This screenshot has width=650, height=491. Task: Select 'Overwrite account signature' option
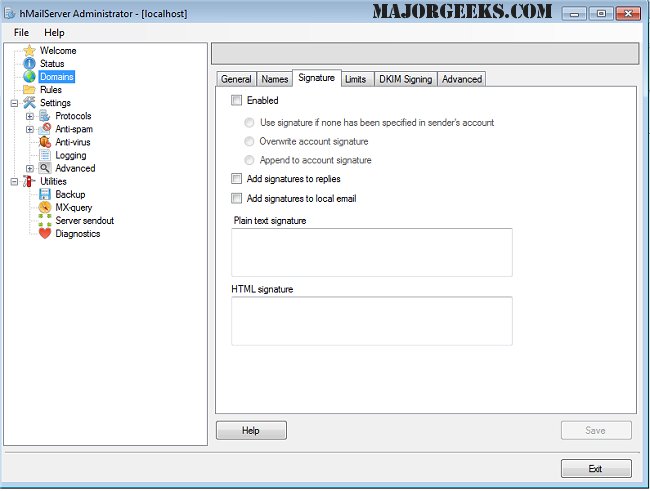coord(249,141)
